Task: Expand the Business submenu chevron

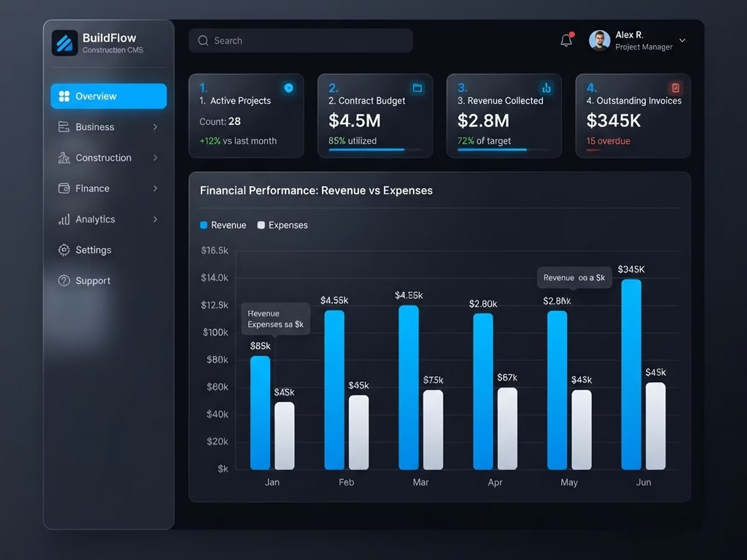Action: 155,127
